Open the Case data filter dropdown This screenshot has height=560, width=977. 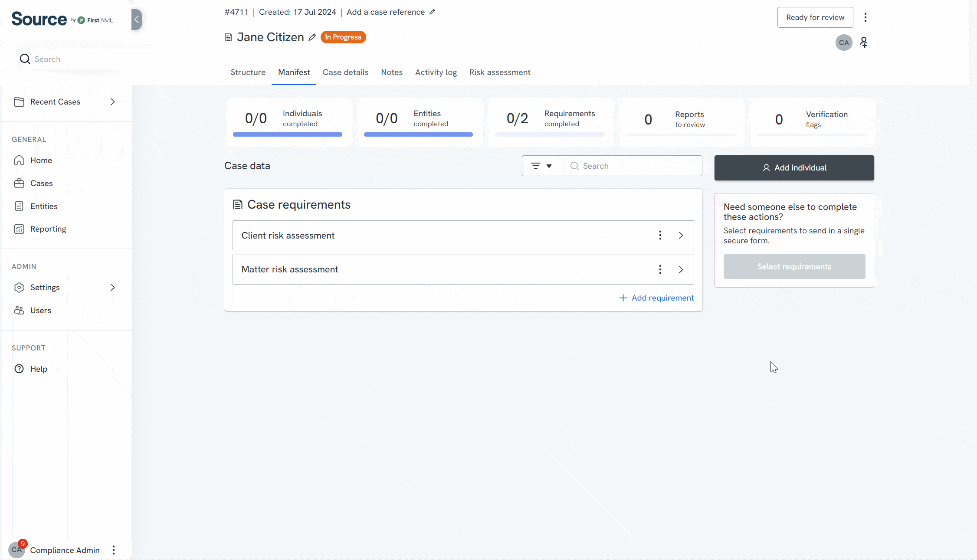tap(541, 166)
